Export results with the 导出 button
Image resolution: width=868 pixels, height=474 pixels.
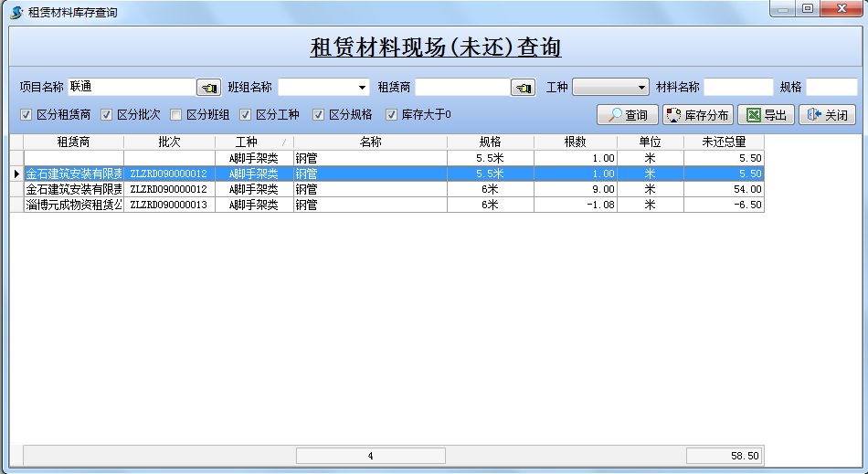[766, 115]
